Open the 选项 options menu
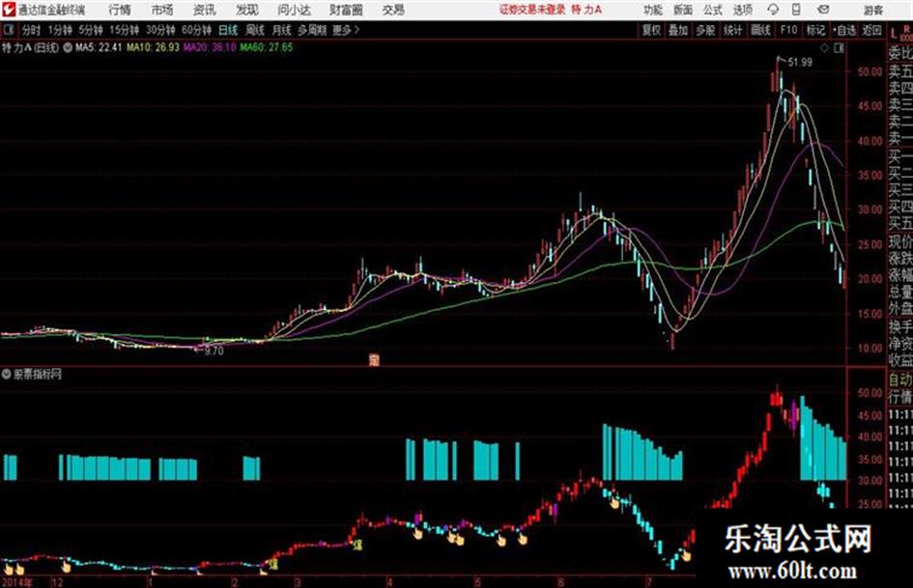Viewport: 913px width, 588px height. [742, 10]
